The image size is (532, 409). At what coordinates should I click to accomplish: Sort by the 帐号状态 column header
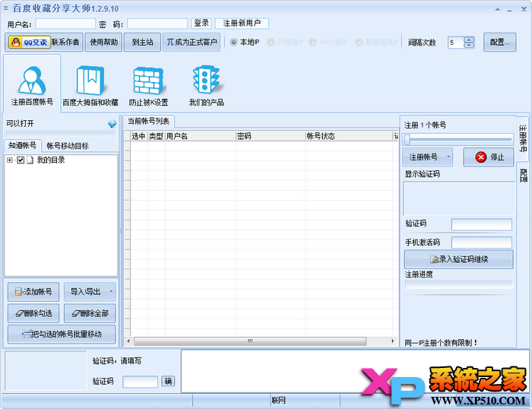click(x=349, y=136)
